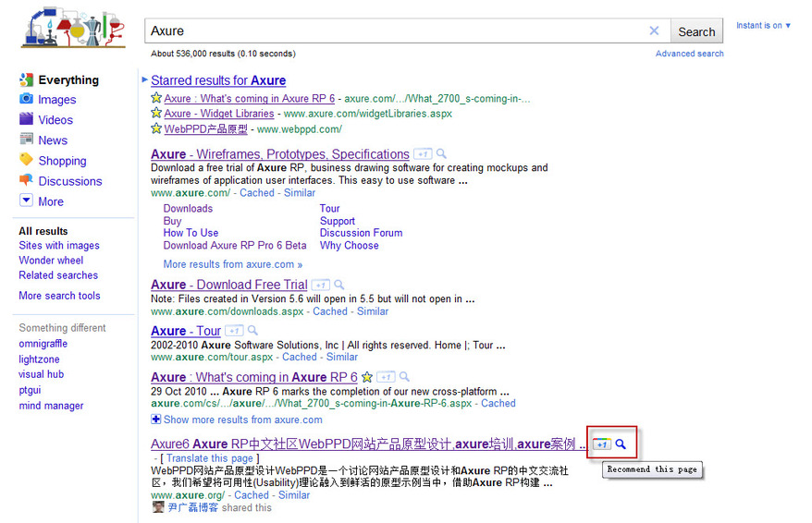This screenshot has height=523, width=812.
Task: Preview Axure Tour result with magnifier
Action: (x=252, y=330)
